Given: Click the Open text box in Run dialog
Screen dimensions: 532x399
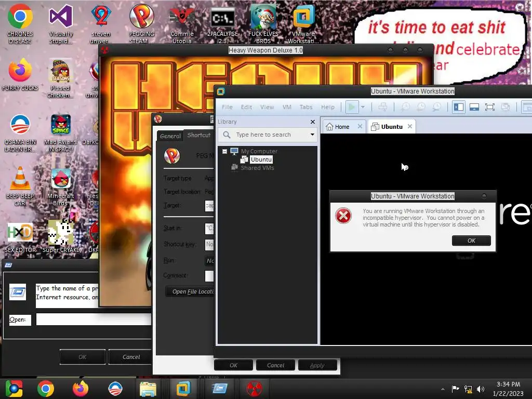Looking at the screenshot, I should click(x=94, y=320).
